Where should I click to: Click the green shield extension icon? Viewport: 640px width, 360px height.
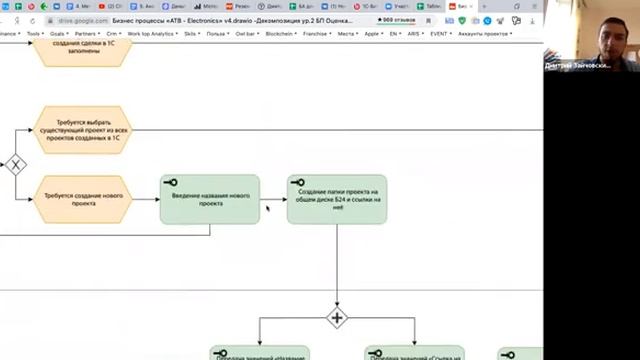click(x=462, y=20)
